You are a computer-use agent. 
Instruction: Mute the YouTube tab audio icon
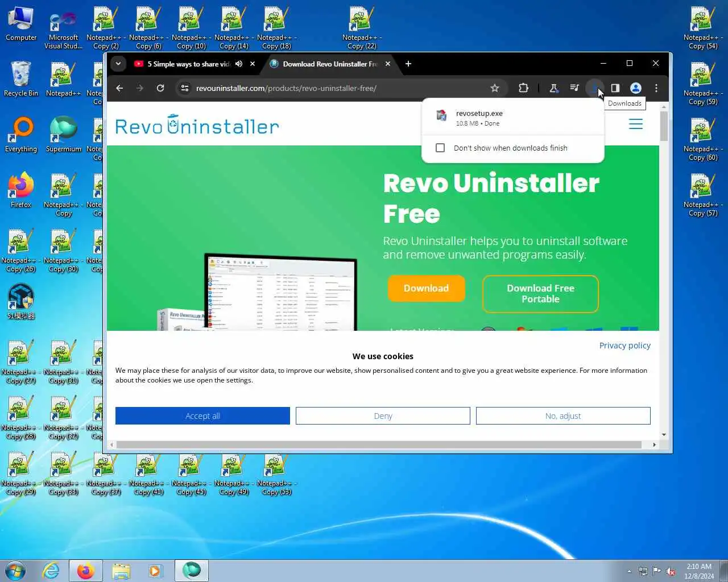[239, 64]
